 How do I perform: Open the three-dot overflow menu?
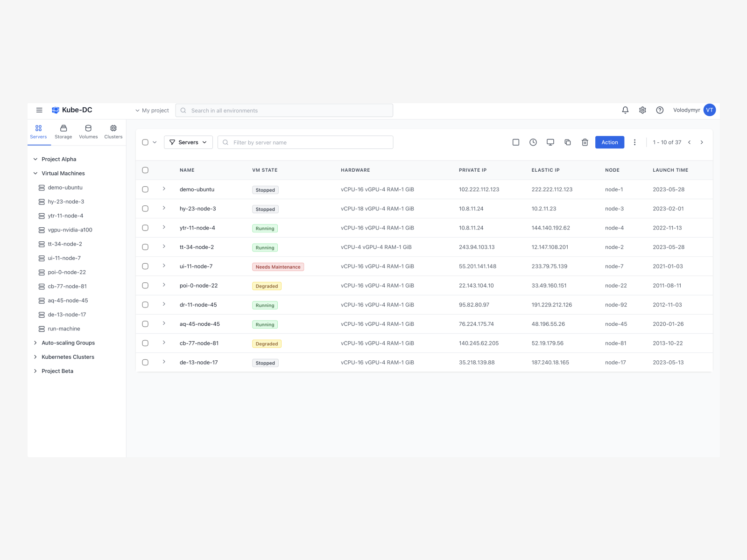[x=634, y=142]
